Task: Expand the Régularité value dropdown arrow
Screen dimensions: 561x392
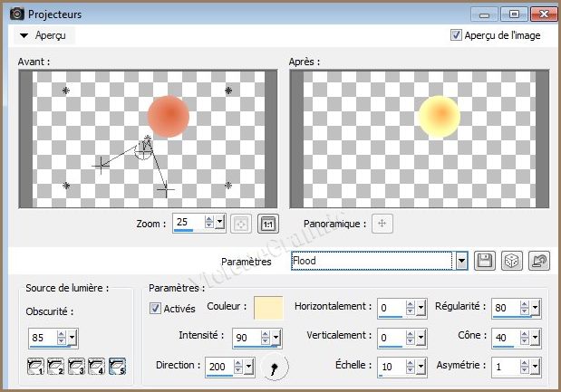Action: pyautogui.click(x=535, y=308)
